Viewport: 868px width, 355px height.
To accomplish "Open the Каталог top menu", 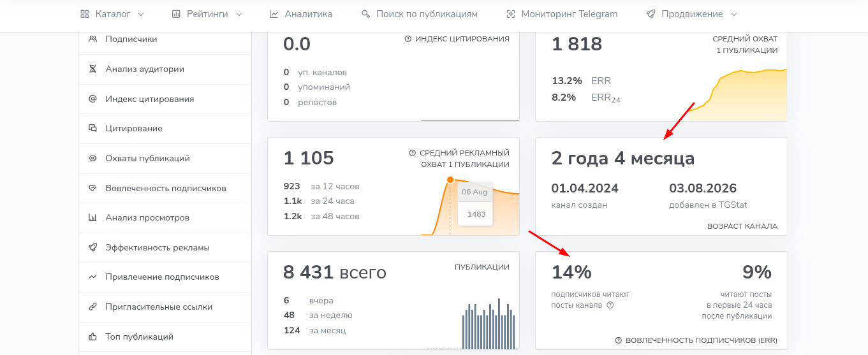I will point(112,14).
